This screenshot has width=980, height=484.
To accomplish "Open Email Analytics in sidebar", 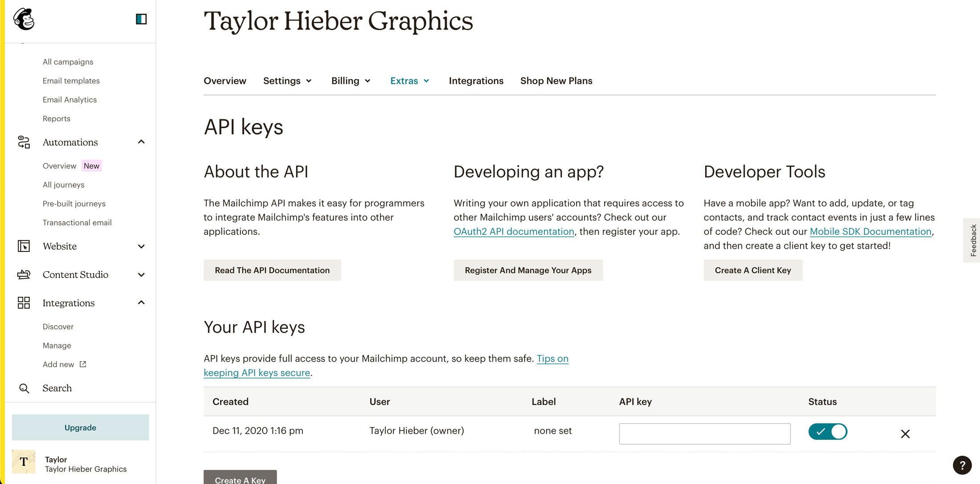I will pos(69,99).
